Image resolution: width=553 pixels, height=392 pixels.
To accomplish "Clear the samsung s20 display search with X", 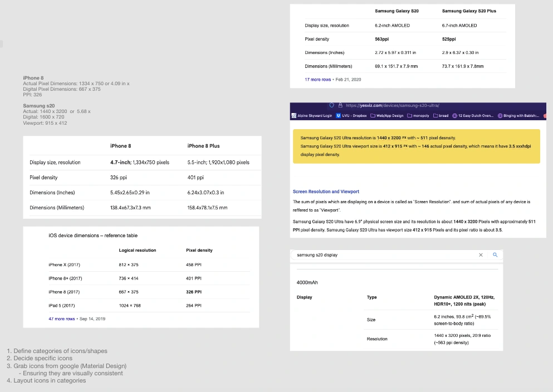I will pos(481,255).
